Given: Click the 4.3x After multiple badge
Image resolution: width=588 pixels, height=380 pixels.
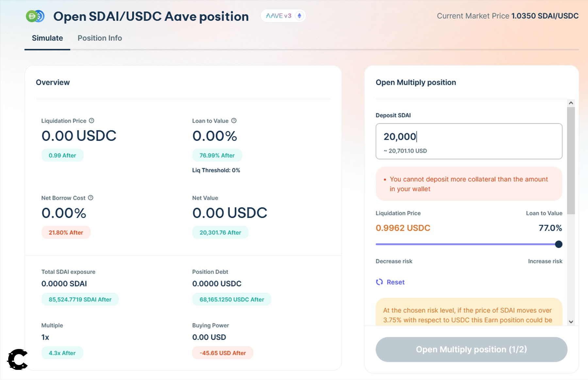Looking at the screenshot, I should [x=62, y=353].
